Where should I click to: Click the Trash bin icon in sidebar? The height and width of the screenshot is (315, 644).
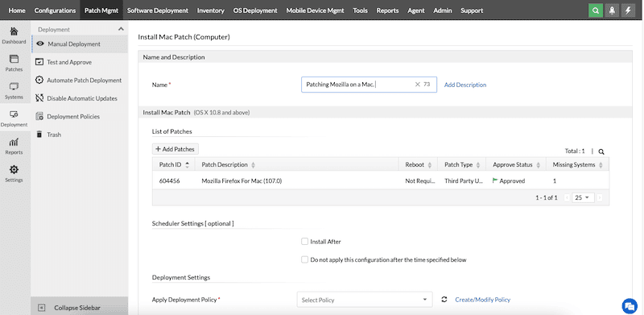39,134
